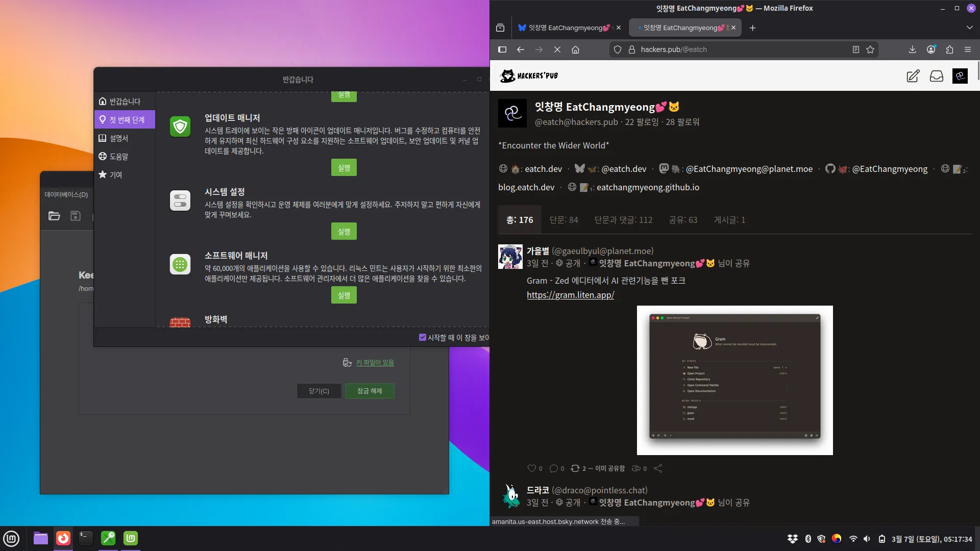Screen dimensions: 980x551
Task: Open the Gram editor screenshot thumbnail
Action: (x=734, y=380)
